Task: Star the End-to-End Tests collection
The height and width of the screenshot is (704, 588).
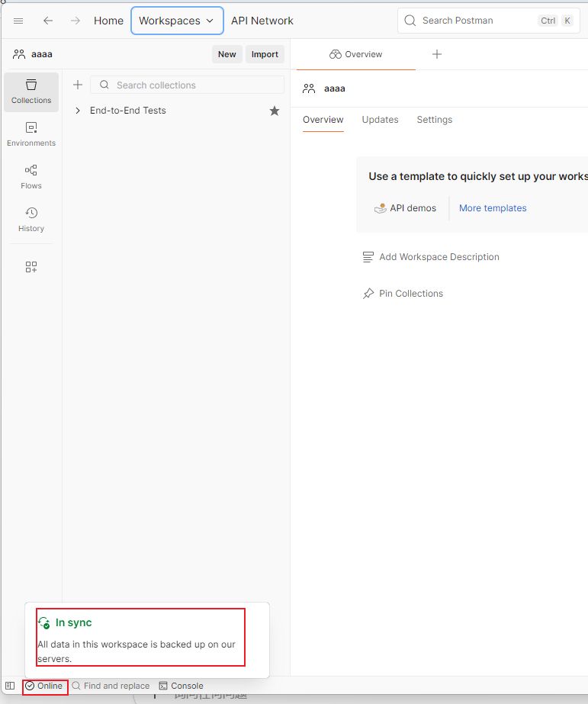Action: pyautogui.click(x=275, y=111)
